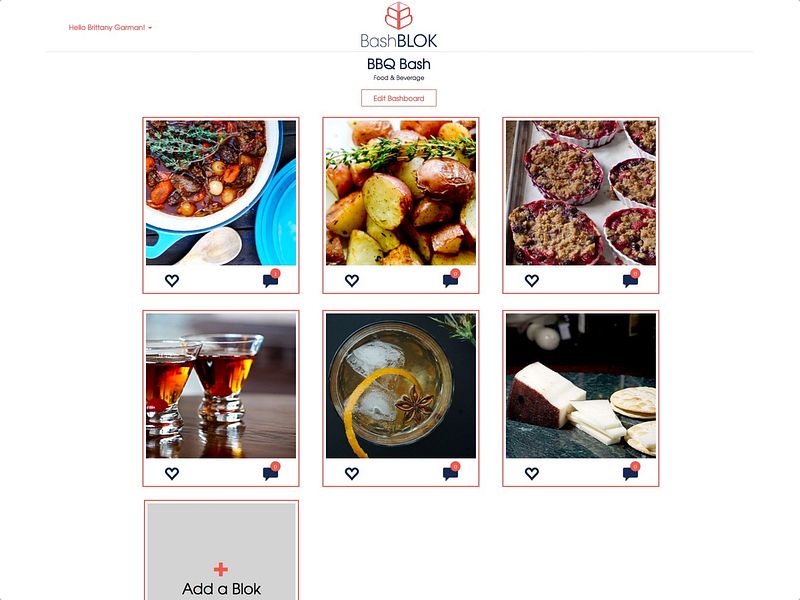
Task: Add a new Blok with plus tile
Action: click(x=221, y=552)
